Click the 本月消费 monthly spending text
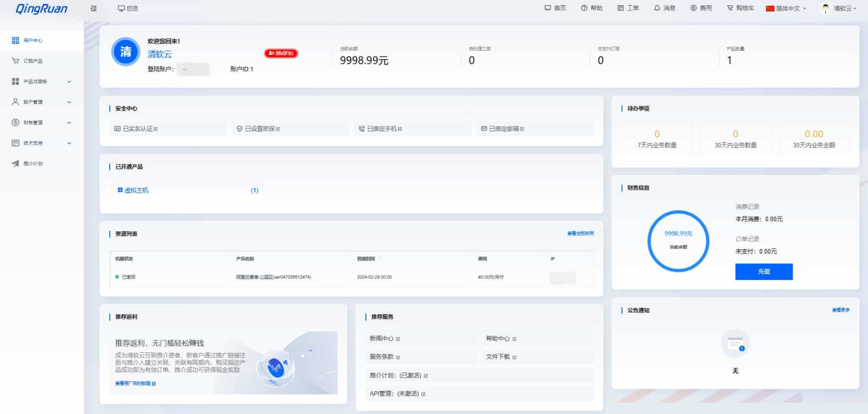Viewport: 868px width, 414px height. pyautogui.click(x=759, y=219)
